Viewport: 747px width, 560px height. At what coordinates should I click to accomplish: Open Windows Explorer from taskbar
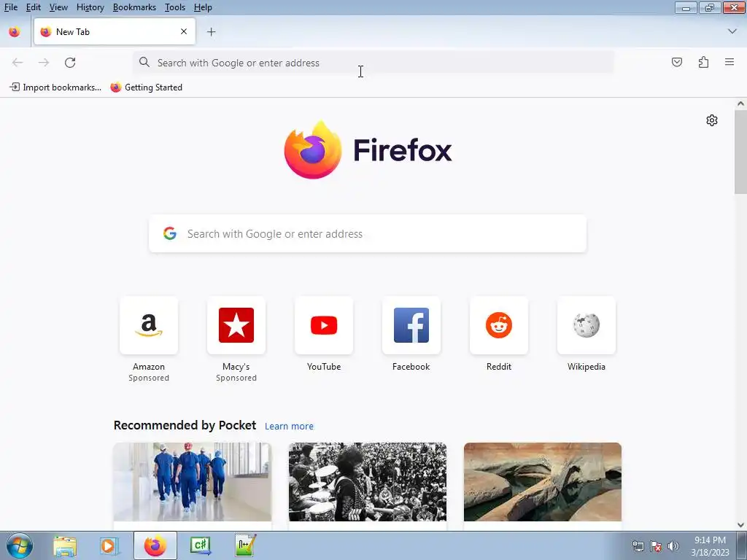pyautogui.click(x=65, y=545)
